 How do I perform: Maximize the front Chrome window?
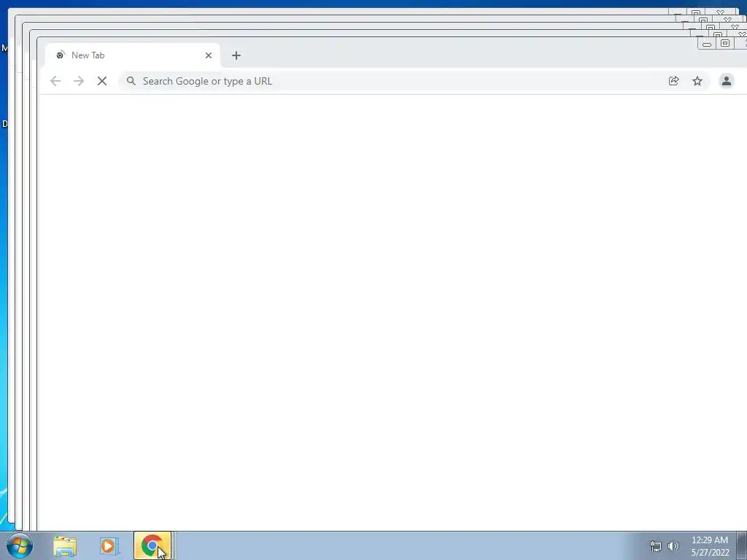pyautogui.click(x=725, y=43)
